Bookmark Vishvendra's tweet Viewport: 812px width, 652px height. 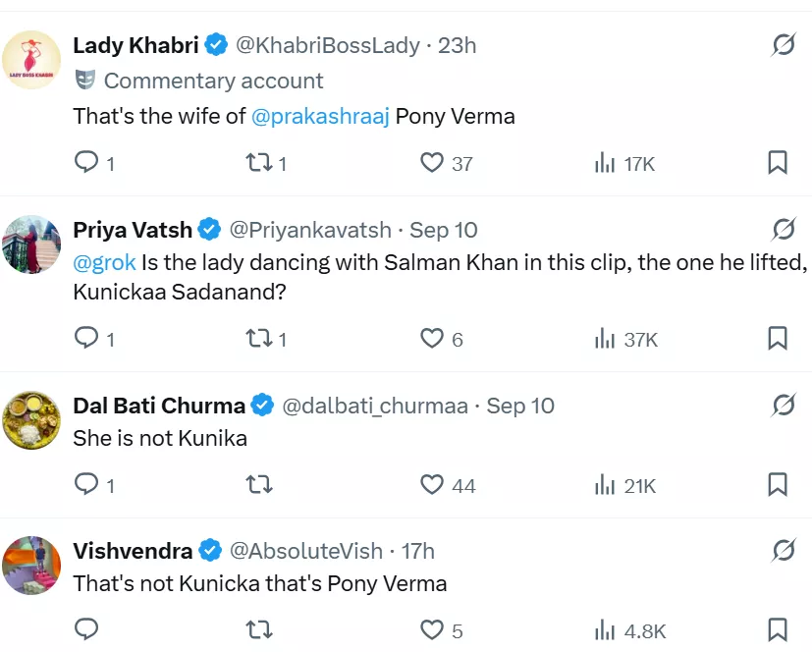click(x=777, y=630)
